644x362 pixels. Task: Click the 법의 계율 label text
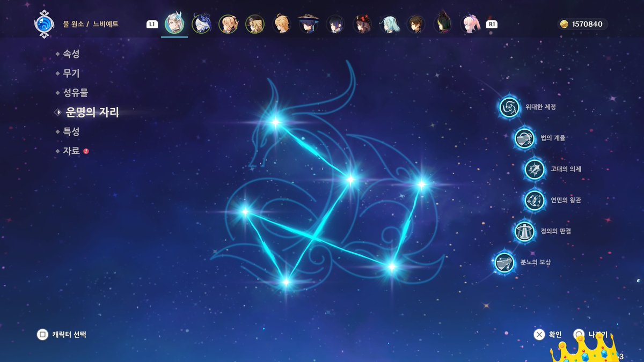coord(553,138)
